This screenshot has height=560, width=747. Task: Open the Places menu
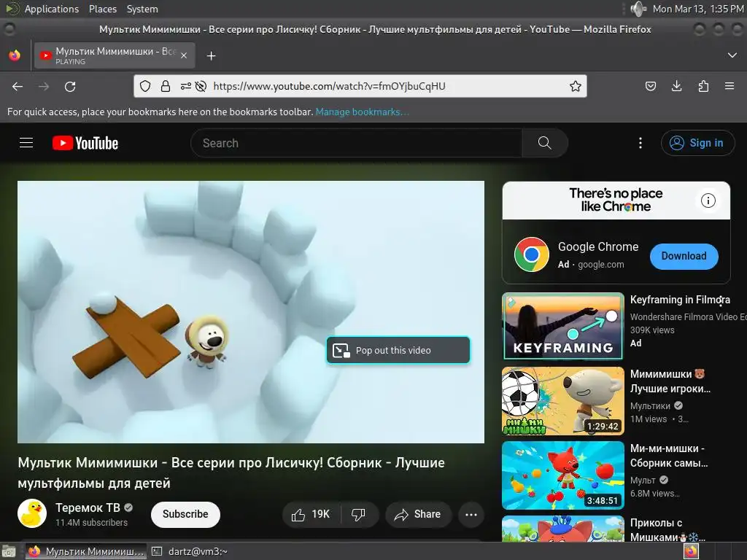[103, 9]
